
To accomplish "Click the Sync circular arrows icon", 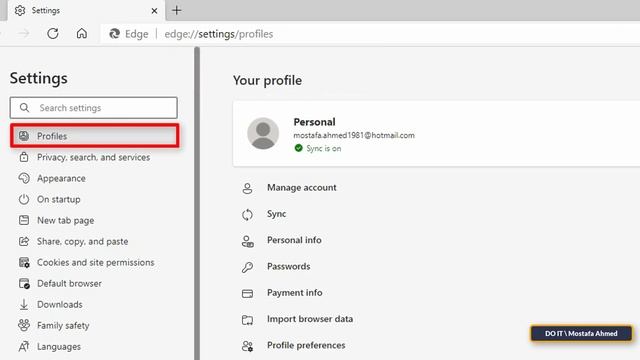I will point(247,214).
